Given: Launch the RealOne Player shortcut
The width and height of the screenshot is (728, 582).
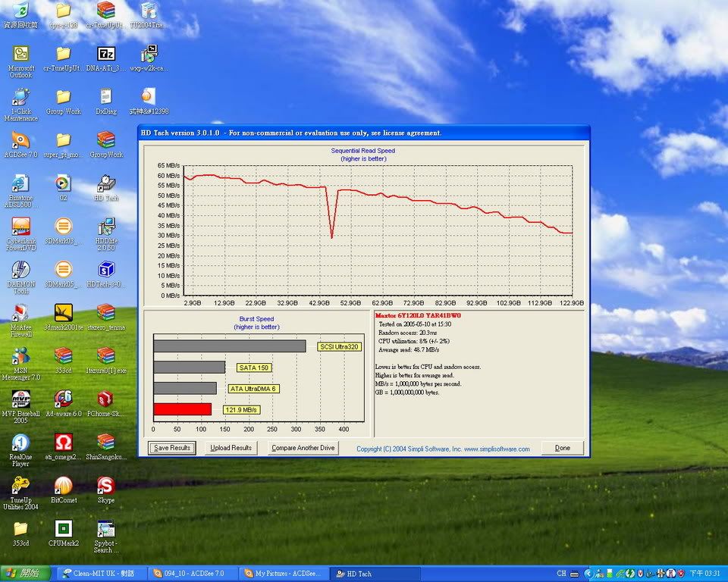Looking at the screenshot, I should 20,450.
